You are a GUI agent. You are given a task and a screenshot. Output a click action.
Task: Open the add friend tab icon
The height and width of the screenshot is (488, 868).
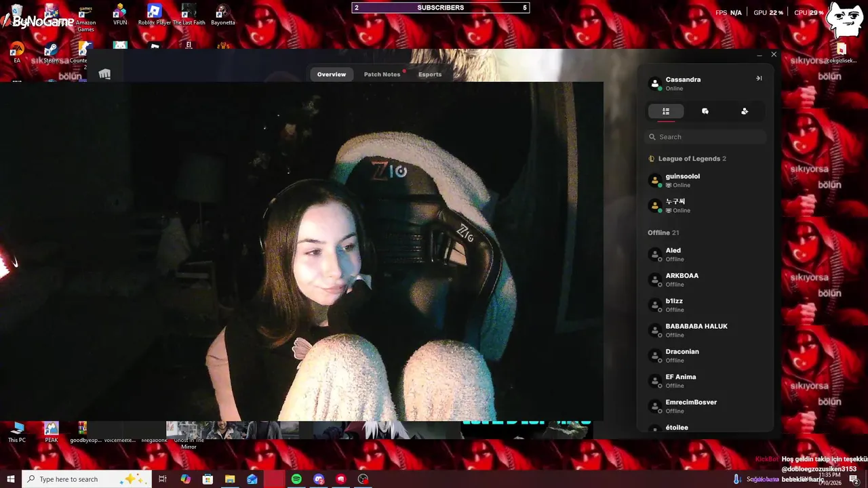[745, 111]
